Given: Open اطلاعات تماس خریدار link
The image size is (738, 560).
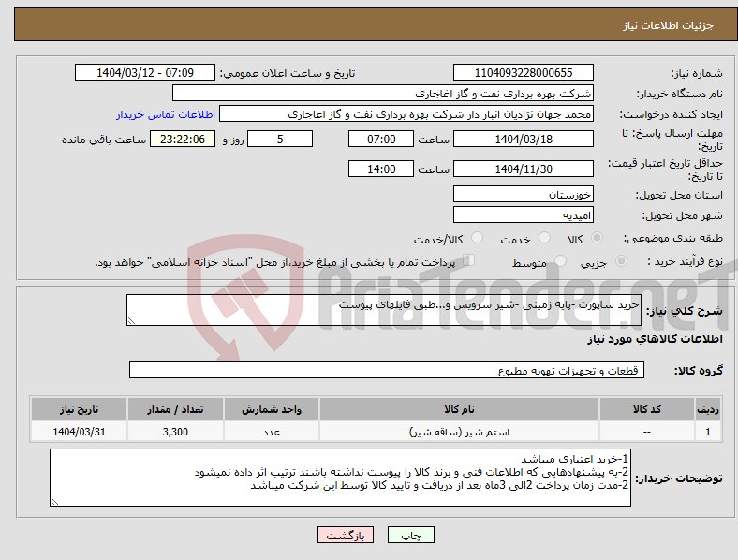Looking at the screenshot, I should tap(166, 114).
